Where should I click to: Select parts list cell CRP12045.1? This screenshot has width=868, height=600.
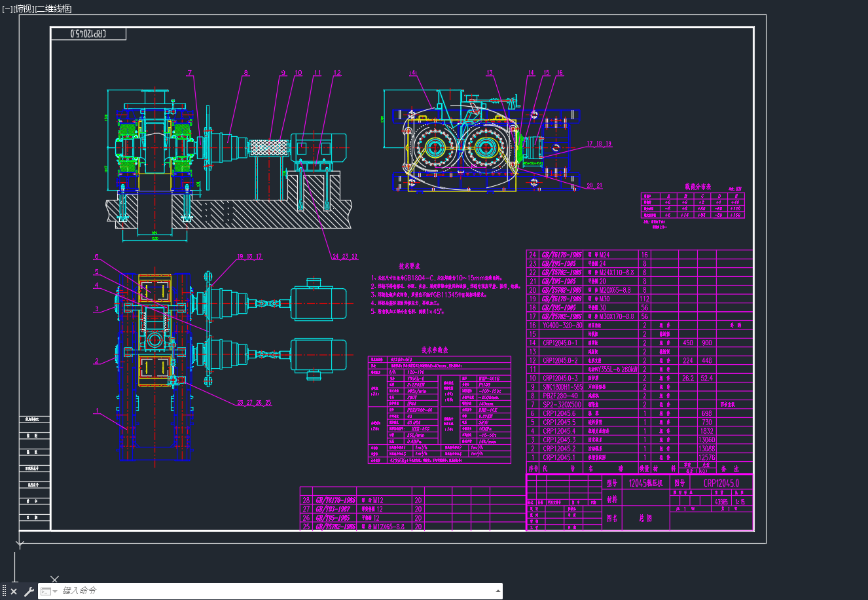point(559,458)
